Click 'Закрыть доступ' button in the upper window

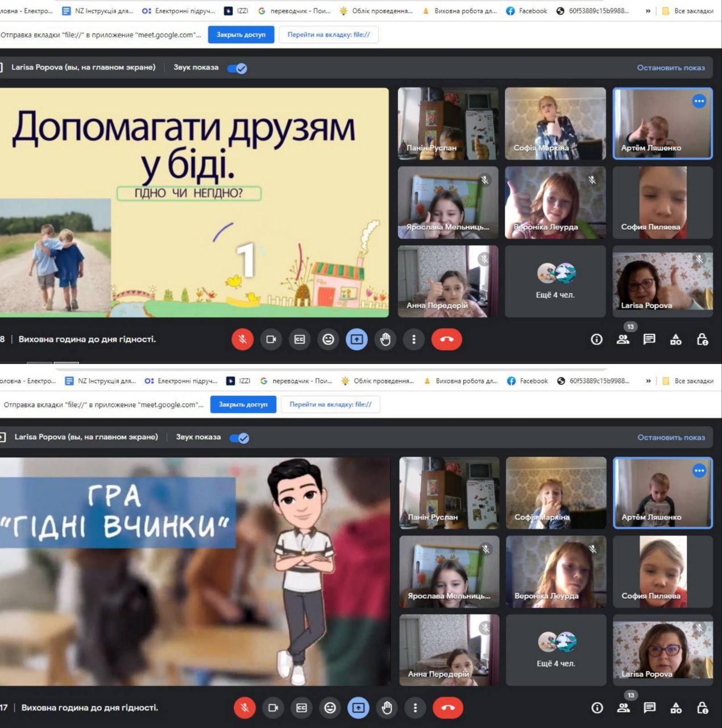pos(241,35)
